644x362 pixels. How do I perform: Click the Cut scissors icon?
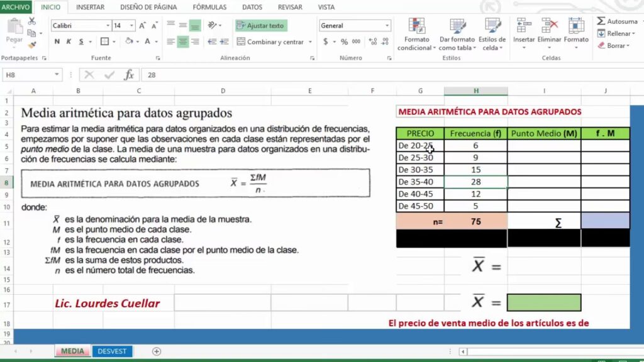tap(32, 21)
